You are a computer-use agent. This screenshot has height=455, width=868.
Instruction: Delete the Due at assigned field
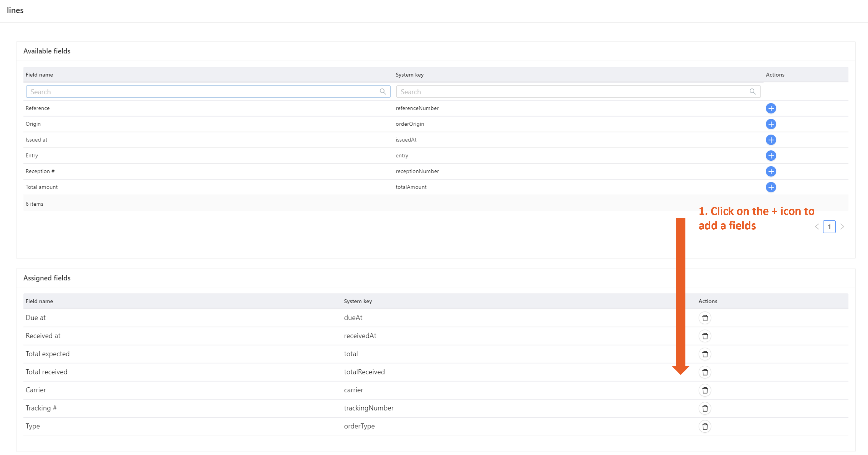click(705, 318)
